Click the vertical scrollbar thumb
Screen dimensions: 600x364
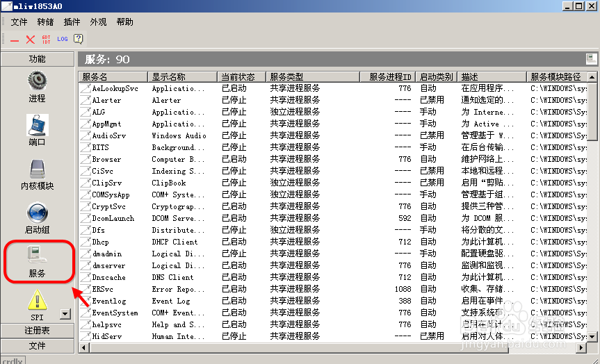click(592, 111)
